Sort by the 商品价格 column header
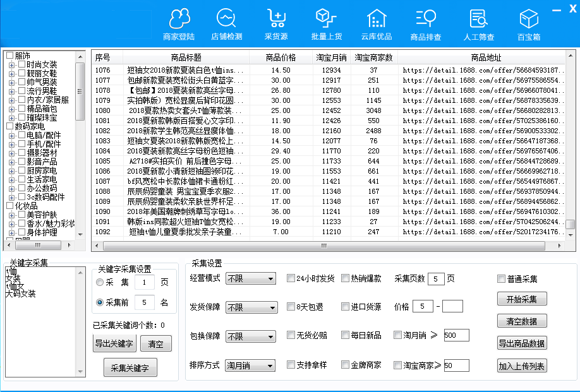 point(281,57)
